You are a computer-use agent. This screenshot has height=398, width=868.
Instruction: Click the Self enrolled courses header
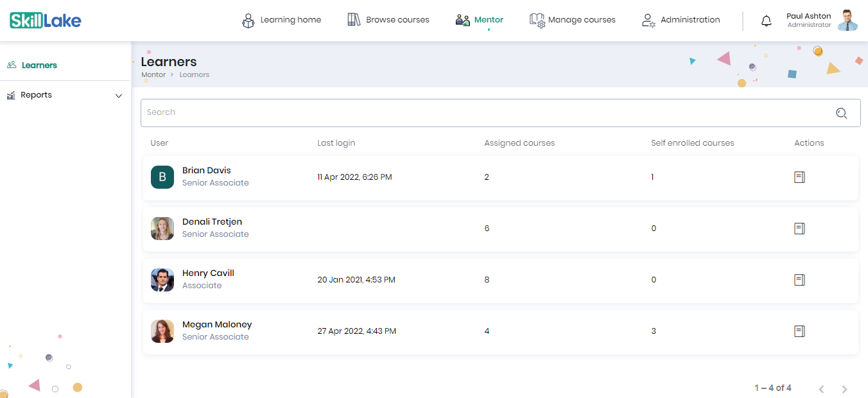[x=692, y=143]
